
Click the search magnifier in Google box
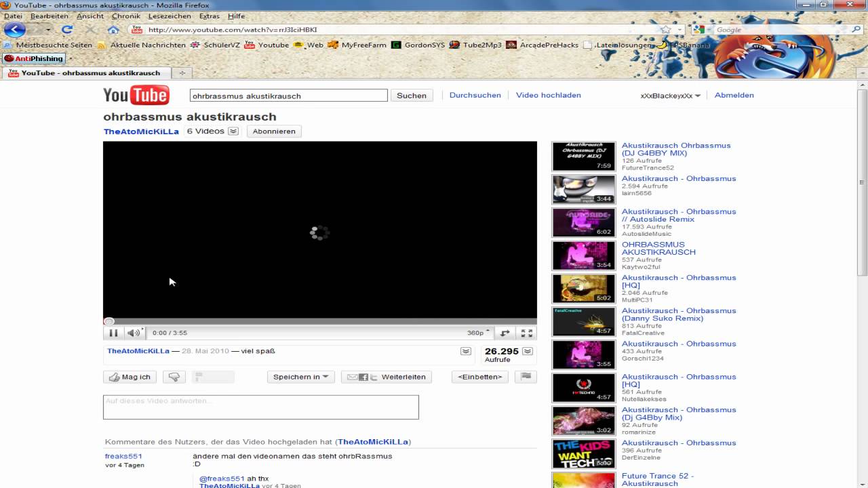pos(856,30)
